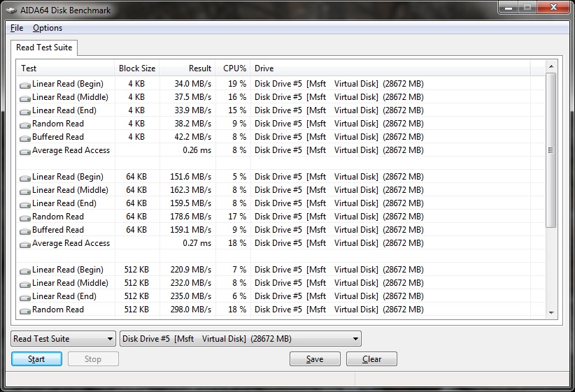Expand the Read Test Suite dropdown
This screenshot has width=575, height=392.
pyautogui.click(x=64, y=338)
